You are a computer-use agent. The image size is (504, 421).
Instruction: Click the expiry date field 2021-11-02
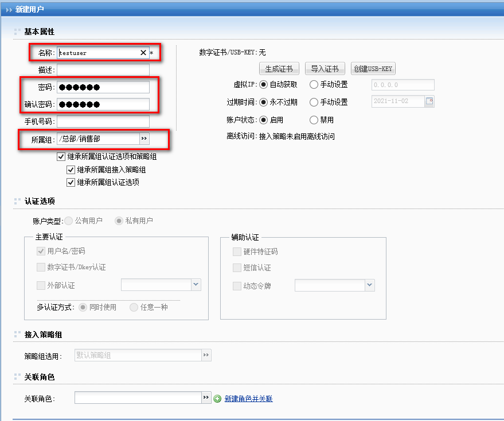pos(398,101)
